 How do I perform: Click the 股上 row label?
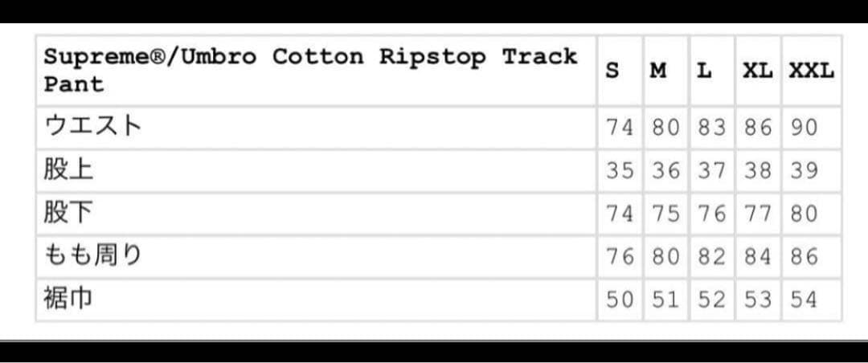click(x=69, y=171)
